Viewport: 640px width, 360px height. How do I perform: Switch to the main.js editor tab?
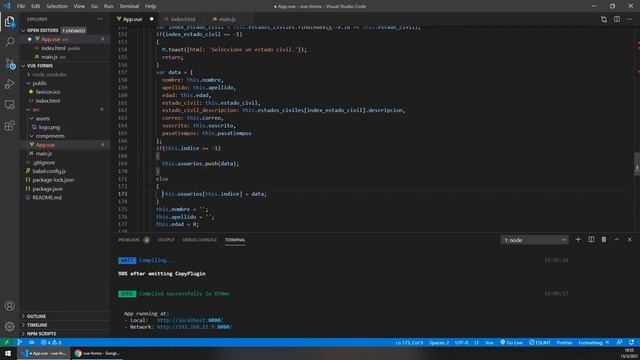(227, 19)
